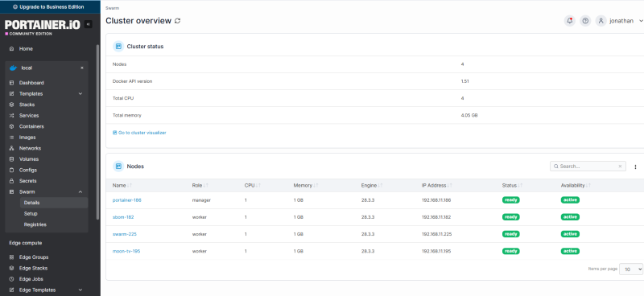
Task: Click the Edge Jobs clock icon
Action: coord(11,279)
